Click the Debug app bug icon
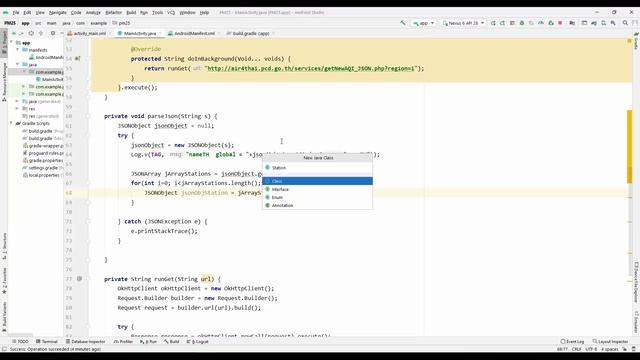The width and height of the screenshot is (640, 360). coord(522,23)
